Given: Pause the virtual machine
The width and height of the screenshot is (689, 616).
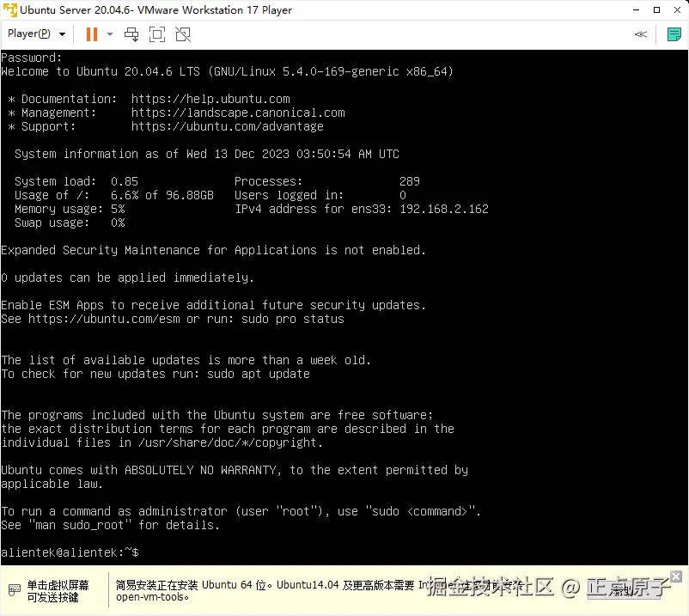Looking at the screenshot, I should click(x=91, y=34).
